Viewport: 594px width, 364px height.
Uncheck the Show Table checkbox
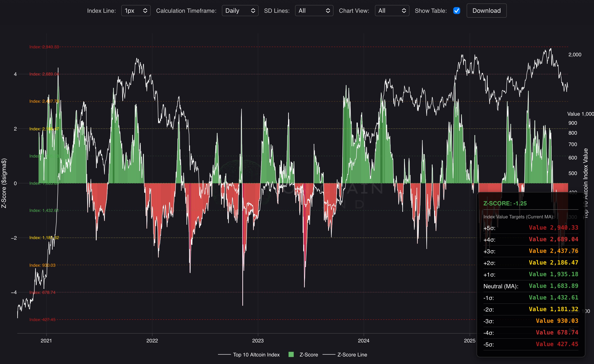click(456, 11)
